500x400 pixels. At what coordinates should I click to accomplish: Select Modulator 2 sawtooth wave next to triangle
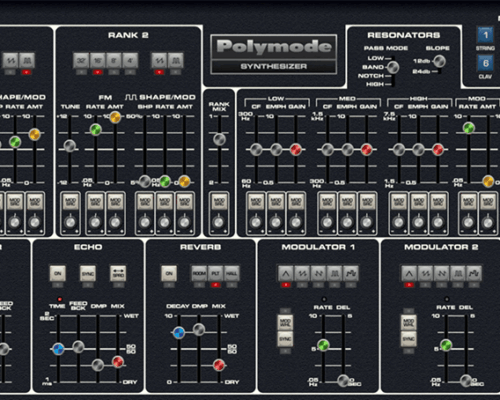425,274
